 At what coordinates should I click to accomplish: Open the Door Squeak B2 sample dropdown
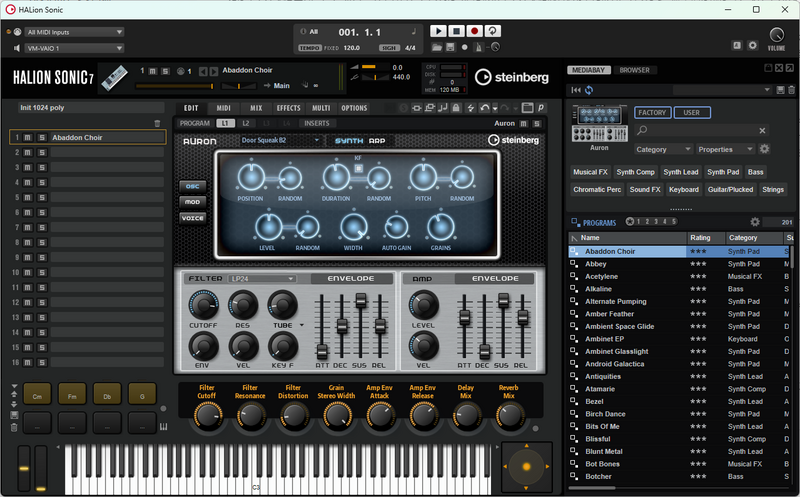point(280,140)
